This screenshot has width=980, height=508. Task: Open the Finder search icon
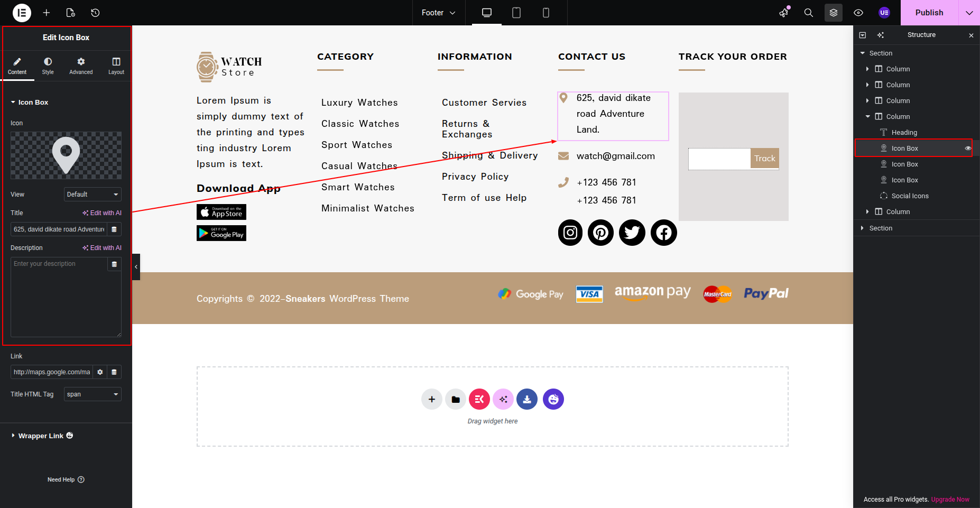click(808, 13)
